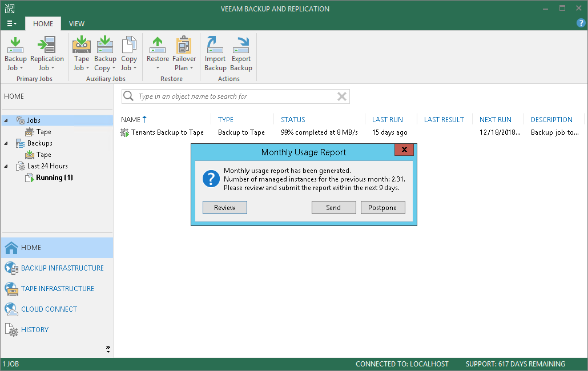Sort by the NEXT RUN column header
The image size is (588, 371).
[x=495, y=119]
